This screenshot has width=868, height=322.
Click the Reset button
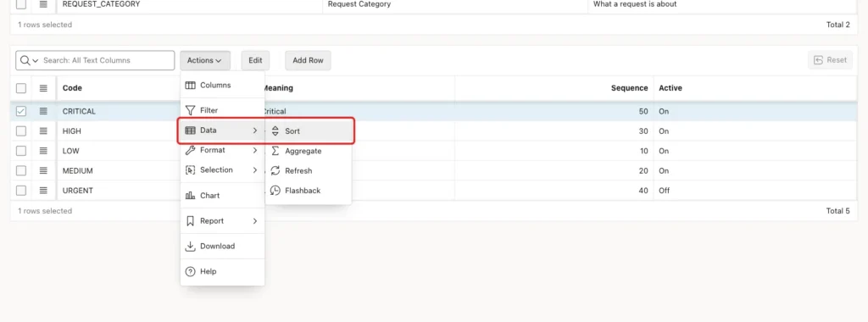(x=830, y=60)
